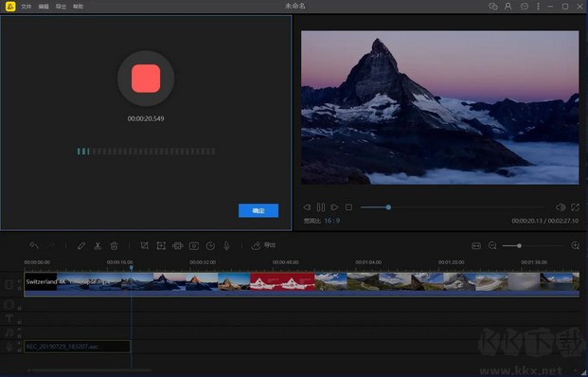Click the preview playback progress slider

tap(453, 207)
